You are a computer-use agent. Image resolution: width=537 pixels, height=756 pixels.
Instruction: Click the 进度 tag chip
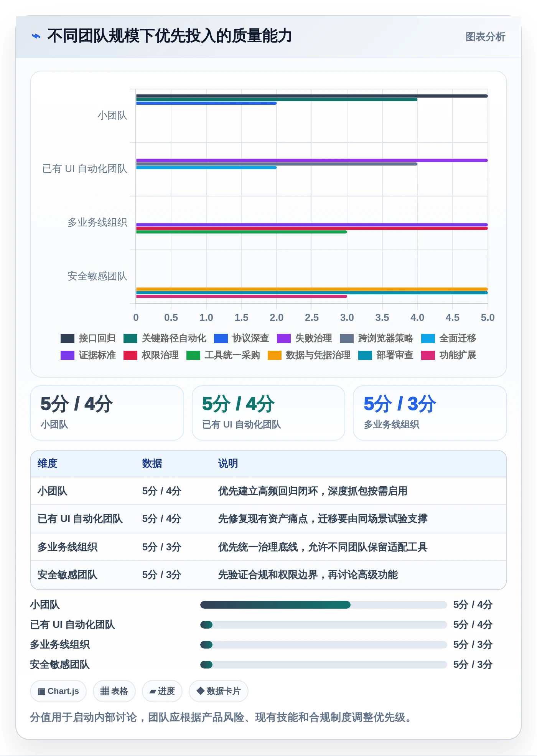(162, 691)
